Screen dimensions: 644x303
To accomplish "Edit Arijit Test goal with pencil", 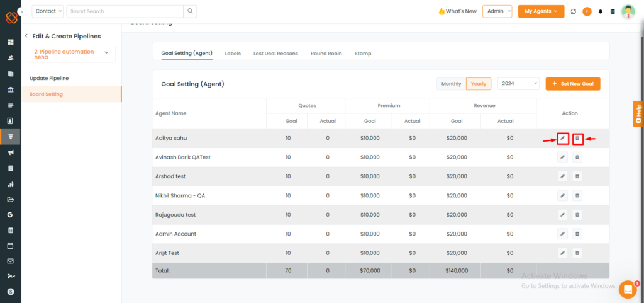I will (x=563, y=253).
